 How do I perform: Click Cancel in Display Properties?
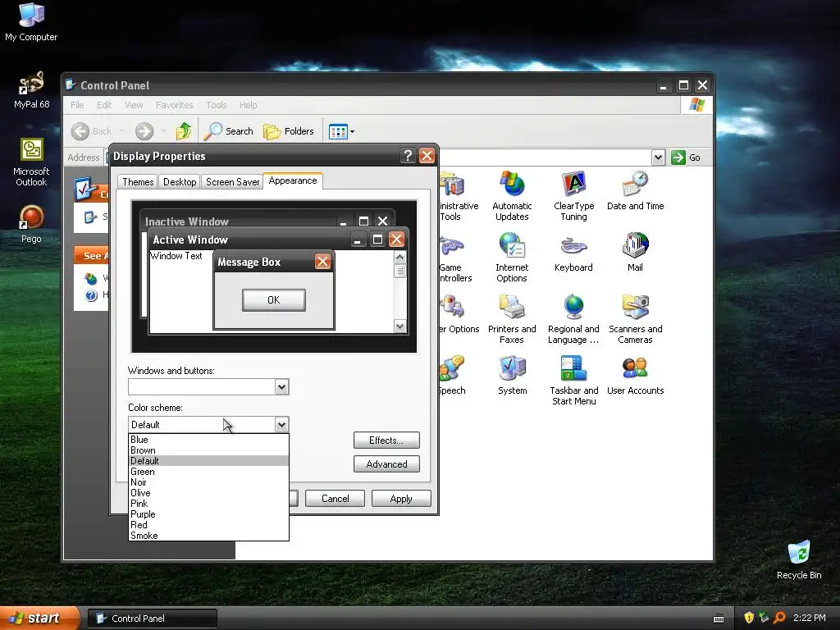(x=335, y=498)
